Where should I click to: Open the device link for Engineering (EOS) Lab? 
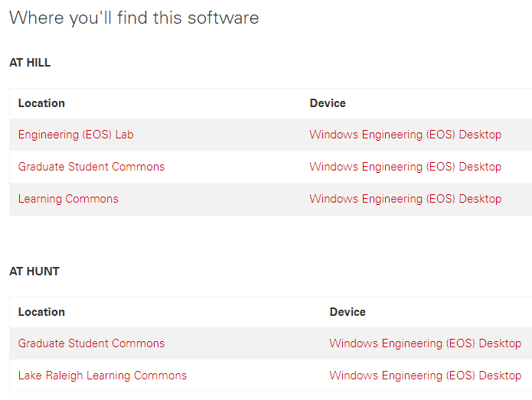point(406,135)
